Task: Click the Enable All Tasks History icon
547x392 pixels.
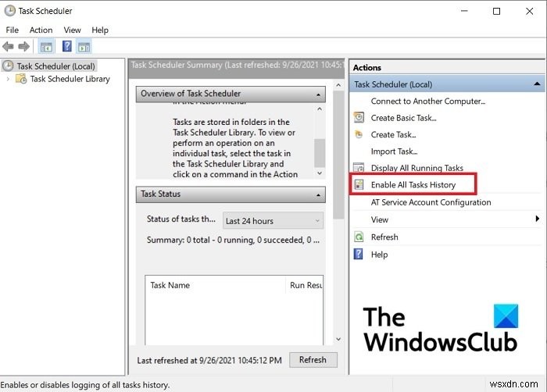Action: pyautogui.click(x=359, y=184)
